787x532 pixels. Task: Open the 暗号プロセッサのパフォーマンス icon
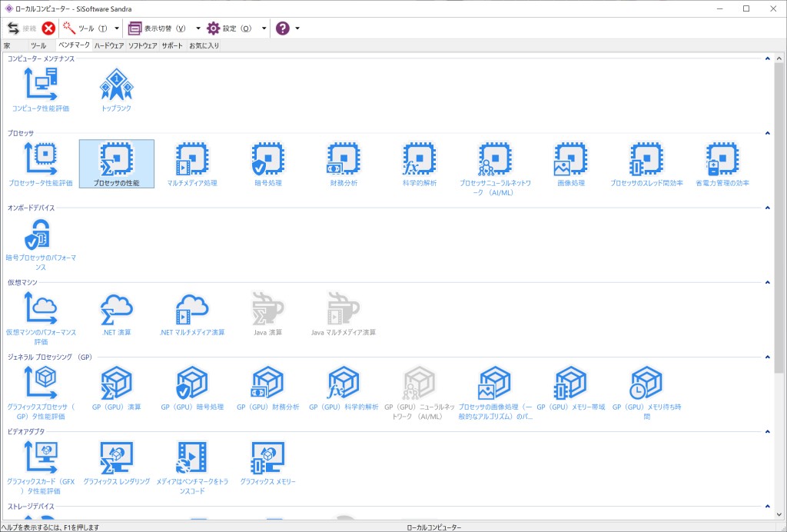click(x=41, y=234)
